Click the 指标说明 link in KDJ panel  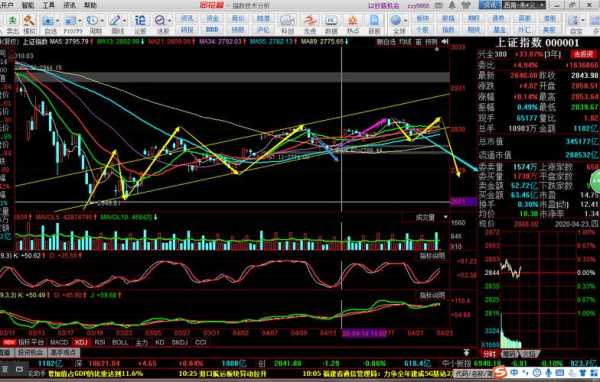432,295
